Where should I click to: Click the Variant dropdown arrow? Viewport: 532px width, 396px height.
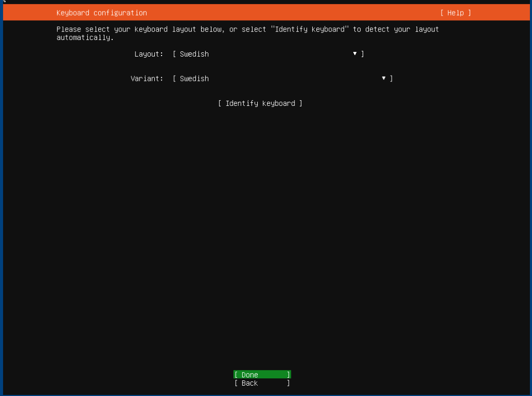pos(383,78)
